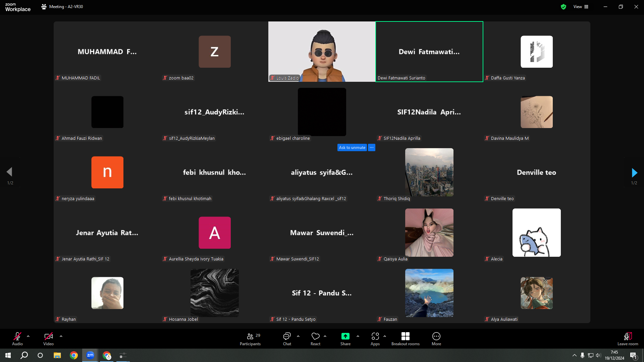
Task: Click the meeting info icon beside Meeting - A2-VR30
Action: (x=44, y=7)
